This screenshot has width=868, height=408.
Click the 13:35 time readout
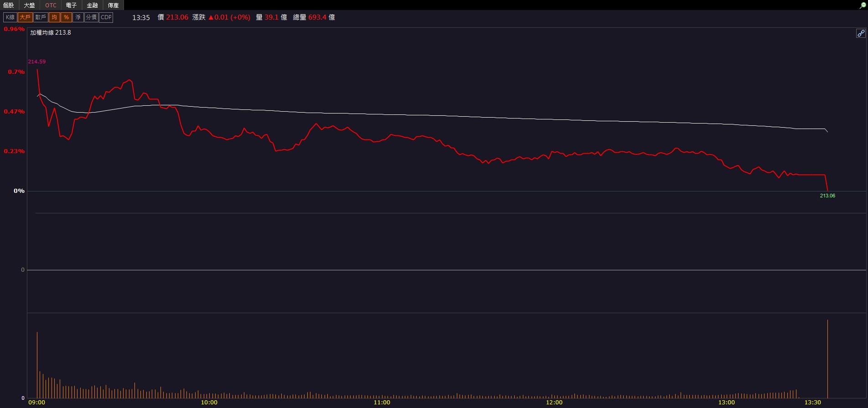click(x=141, y=17)
